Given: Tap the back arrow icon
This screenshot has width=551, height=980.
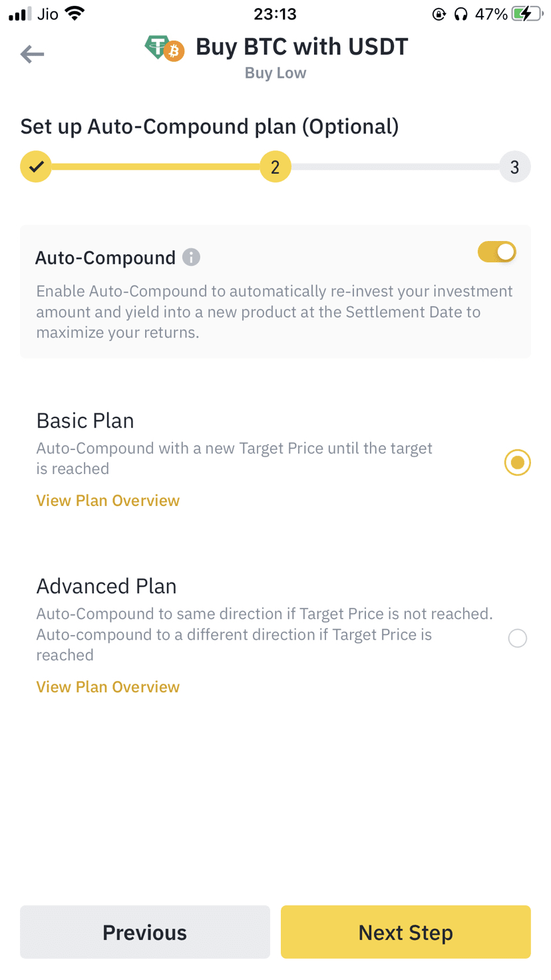Looking at the screenshot, I should 32,54.
